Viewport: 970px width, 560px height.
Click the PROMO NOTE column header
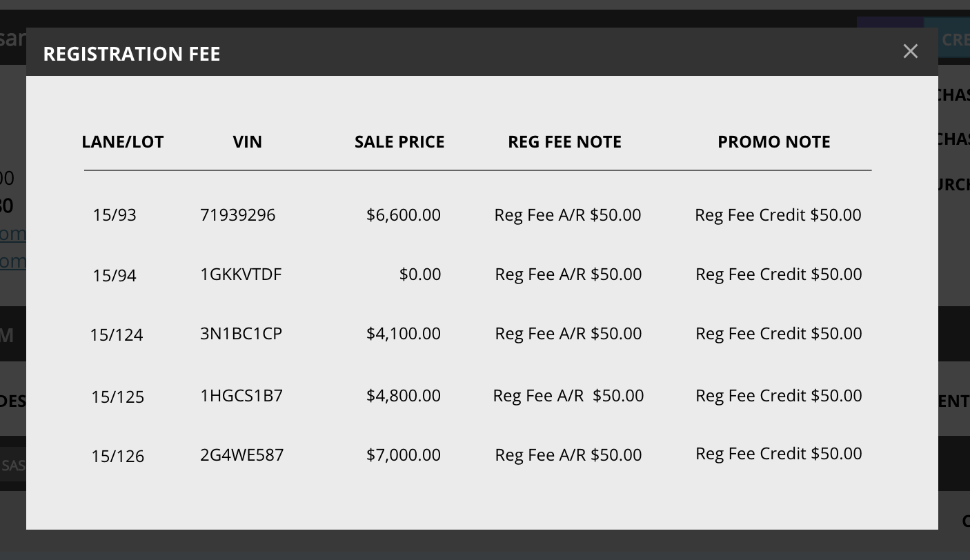pyautogui.click(x=773, y=142)
